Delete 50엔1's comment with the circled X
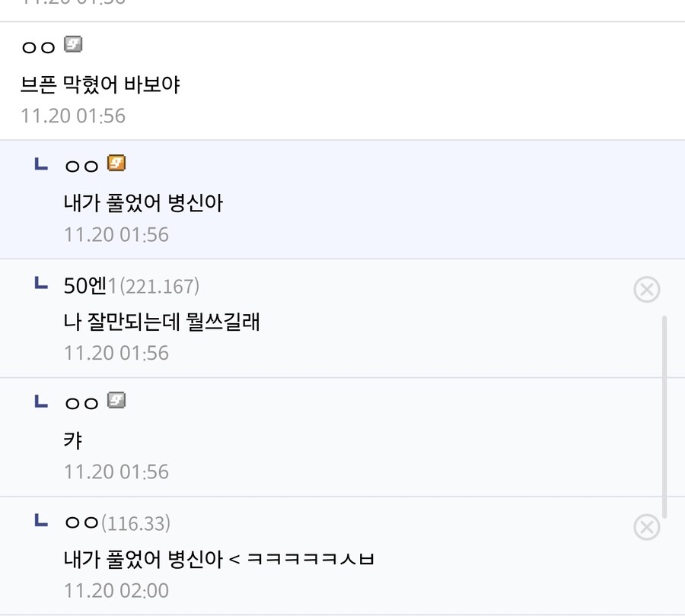The height and width of the screenshot is (616, 685). pyautogui.click(x=646, y=290)
